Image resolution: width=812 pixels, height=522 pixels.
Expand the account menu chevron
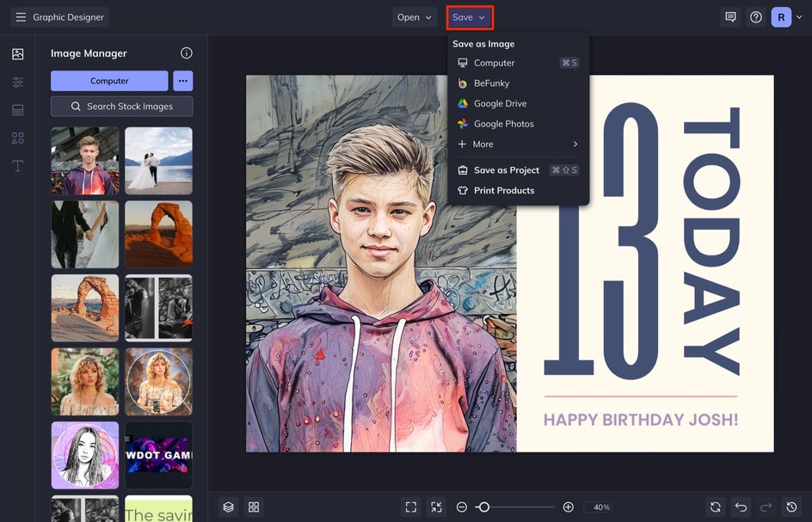pyautogui.click(x=799, y=17)
